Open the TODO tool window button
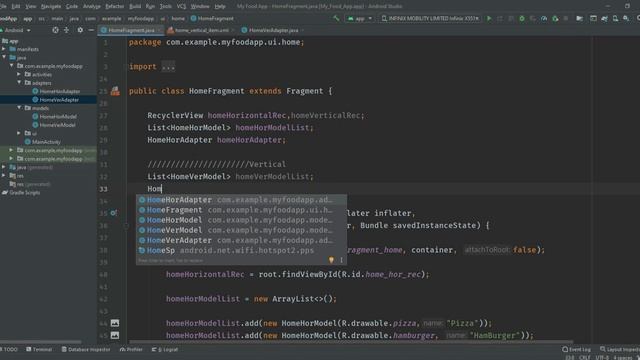This screenshot has width=640, height=360. [9, 349]
